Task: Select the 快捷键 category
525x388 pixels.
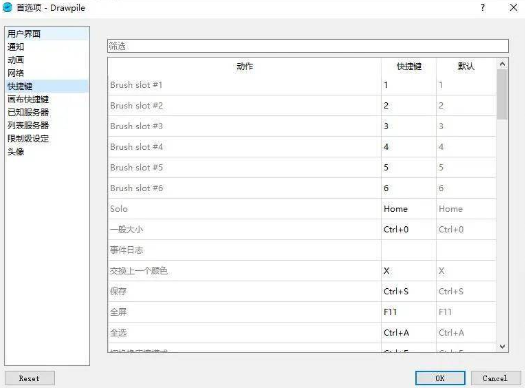Action: click(x=47, y=86)
